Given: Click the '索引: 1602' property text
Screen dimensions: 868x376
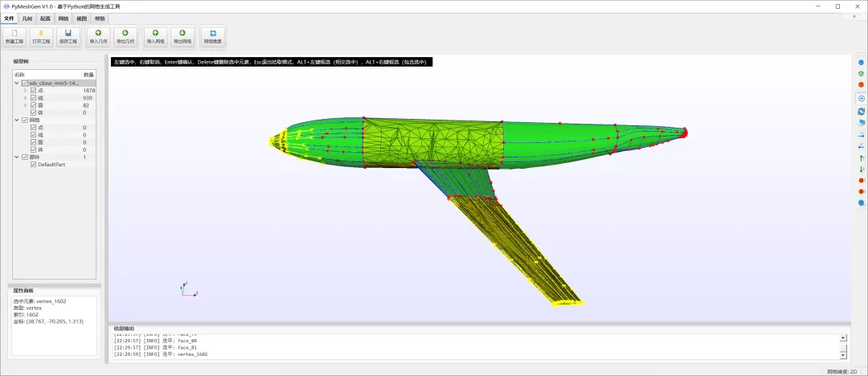Looking at the screenshot, I should (x=27, y=314).
